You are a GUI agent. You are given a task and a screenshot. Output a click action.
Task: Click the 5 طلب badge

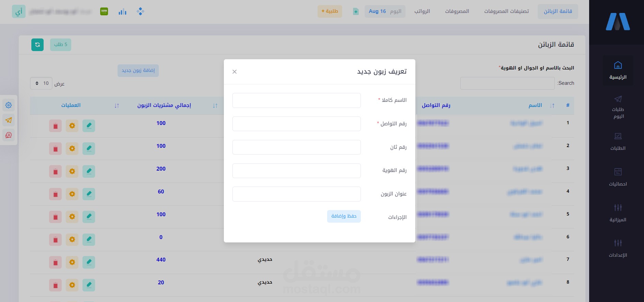click(x=61, y=45)
